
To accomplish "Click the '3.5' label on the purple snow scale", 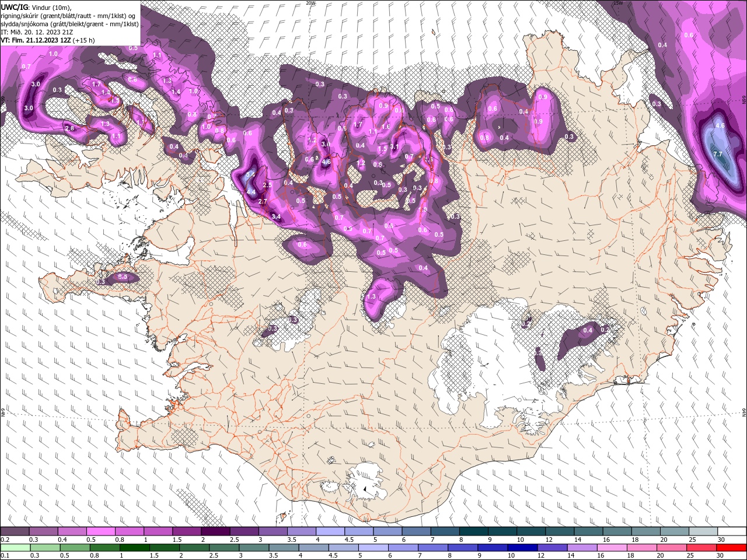I will click(292, 539).
